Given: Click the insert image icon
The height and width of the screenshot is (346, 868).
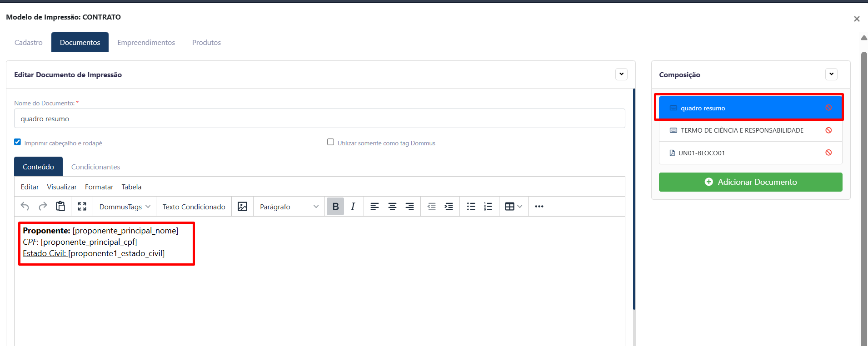Looking at the screenshot, I should point(243,207).
